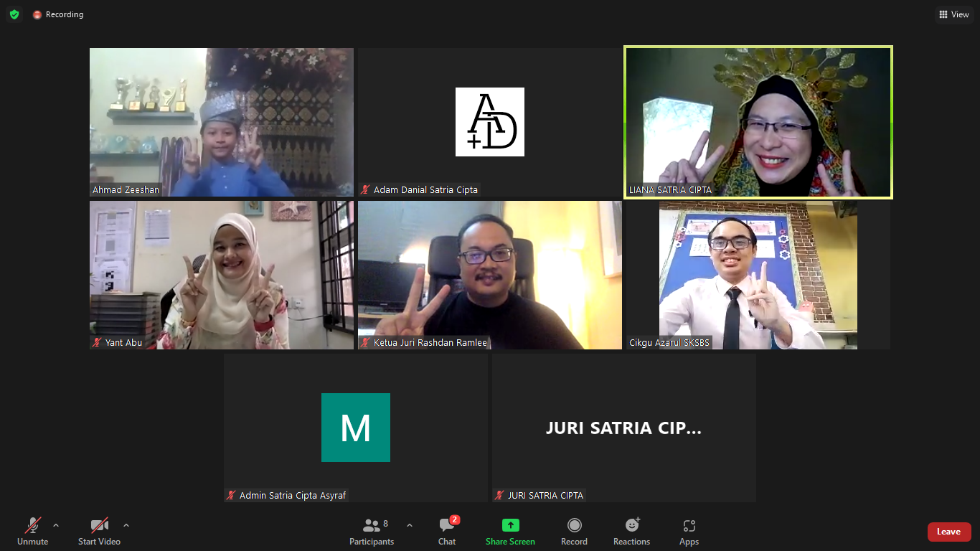The image size is (980, 551).
Task: Select Ketua Juri Rashdan Ramlee video tile
Action: [490, 275]
